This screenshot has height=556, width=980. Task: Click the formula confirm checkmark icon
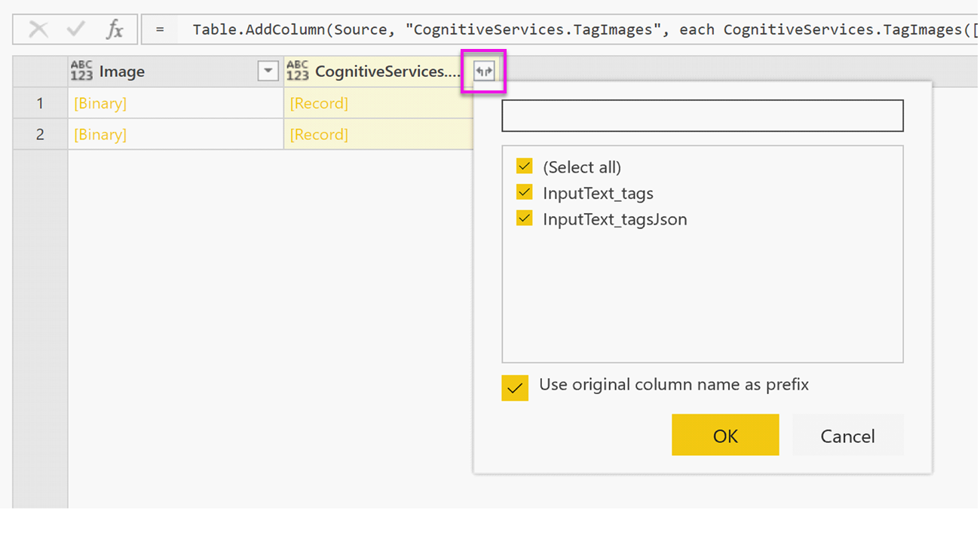(x=76, y=29)
